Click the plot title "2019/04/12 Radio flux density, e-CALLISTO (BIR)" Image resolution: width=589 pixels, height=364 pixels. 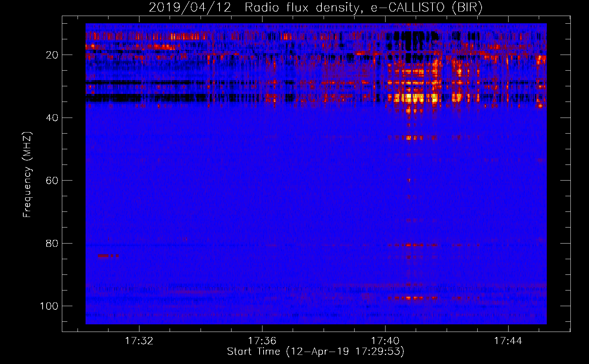pos(316,8)
